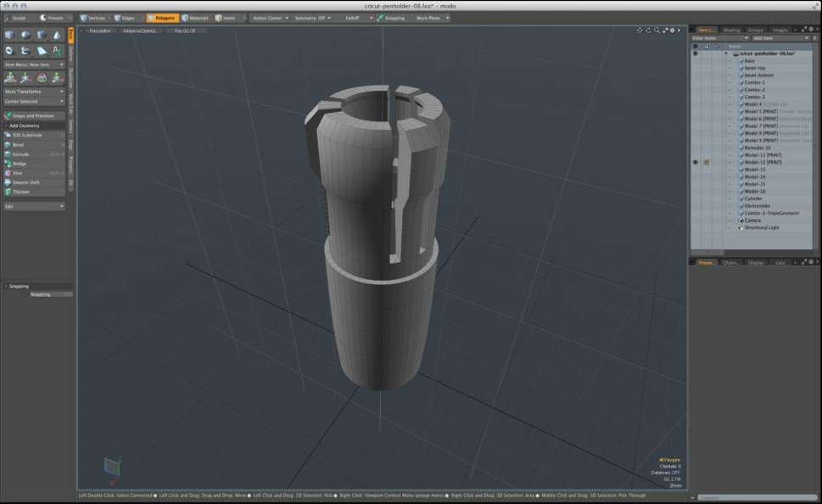
Task: Toggle Snapping in top toolbar
Action: pyautogui.click(x=391, y=18)
